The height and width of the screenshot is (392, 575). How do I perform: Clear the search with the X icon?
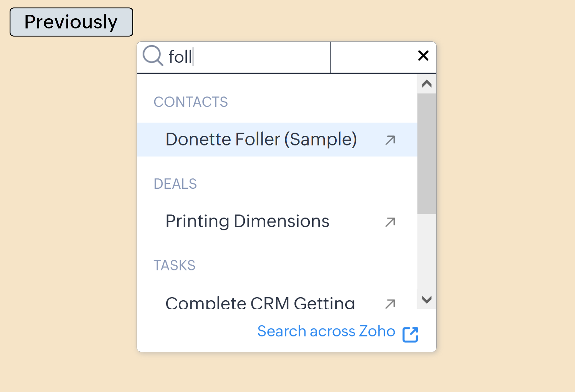click(423, 56)
